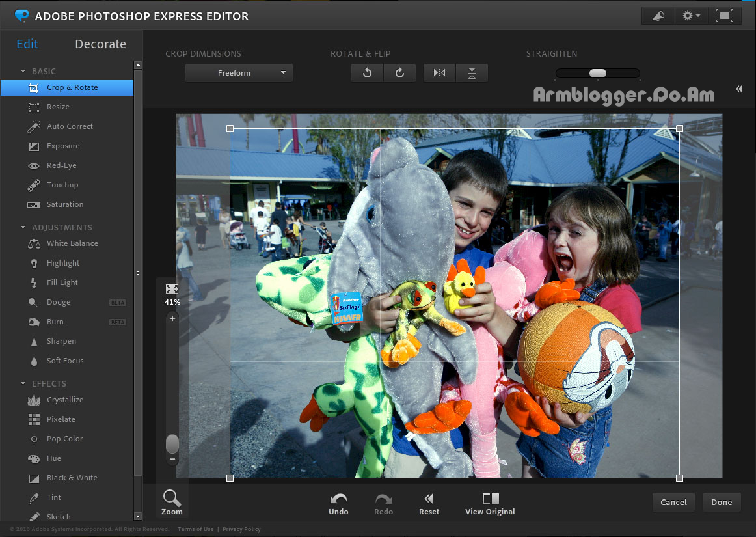Flip the image horizontally

click(439, 73)
